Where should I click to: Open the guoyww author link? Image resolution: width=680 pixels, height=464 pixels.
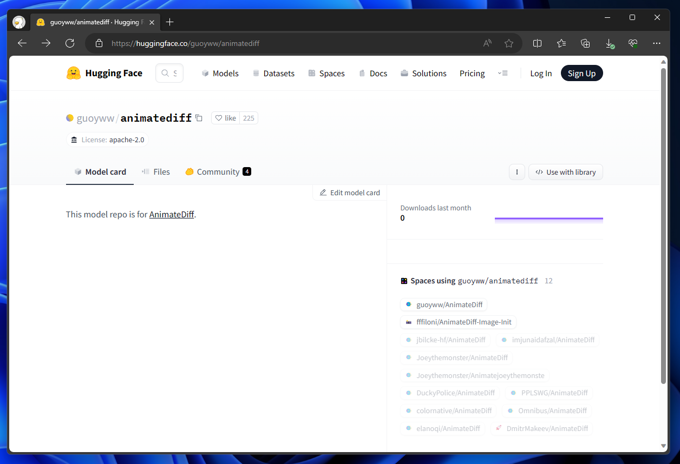pos(95,118)
